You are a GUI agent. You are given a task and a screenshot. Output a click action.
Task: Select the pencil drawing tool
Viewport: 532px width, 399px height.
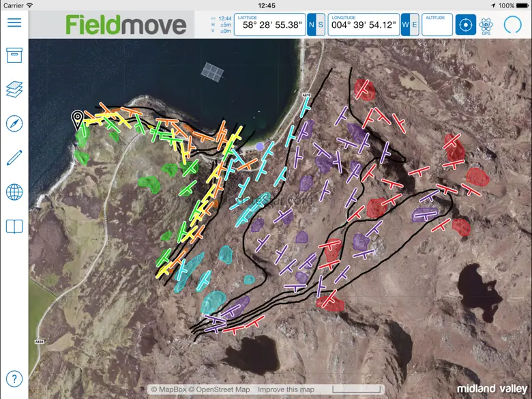coord(14,158)
